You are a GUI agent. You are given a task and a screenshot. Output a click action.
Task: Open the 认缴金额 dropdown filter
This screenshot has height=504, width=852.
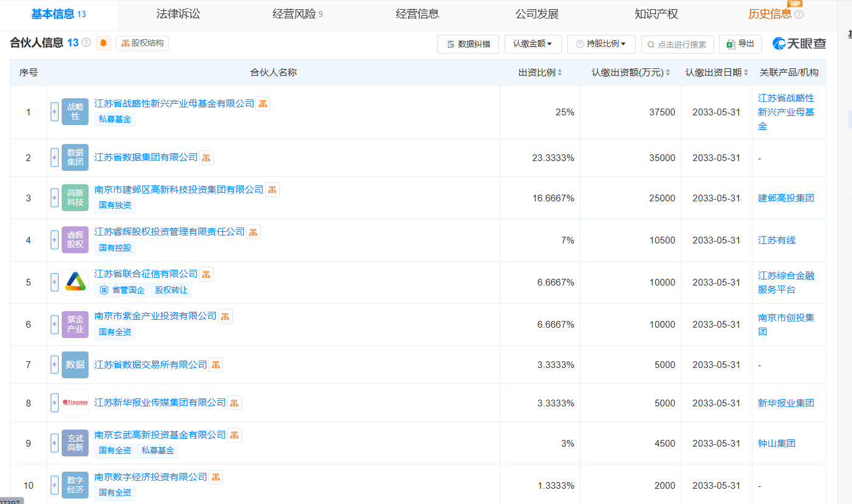tap(533, 44)
